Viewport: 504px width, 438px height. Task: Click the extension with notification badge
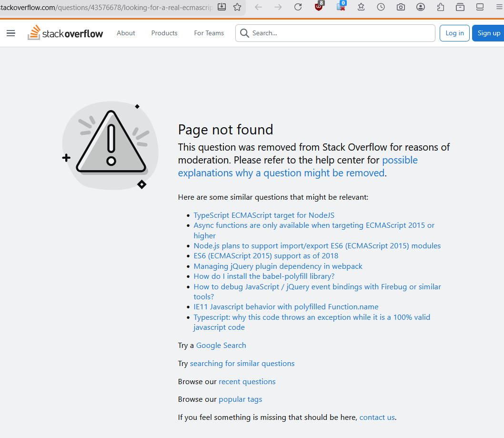[341, 7]
